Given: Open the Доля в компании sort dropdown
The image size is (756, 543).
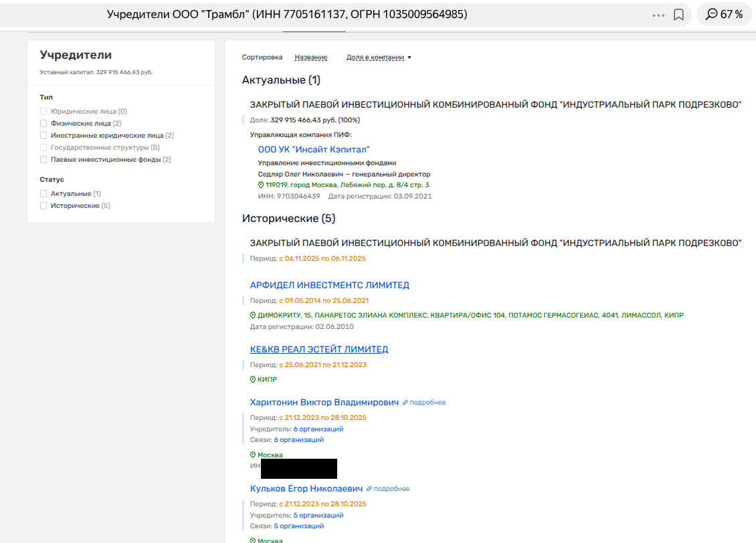Looking at the screenshot, I should [378, 58].
